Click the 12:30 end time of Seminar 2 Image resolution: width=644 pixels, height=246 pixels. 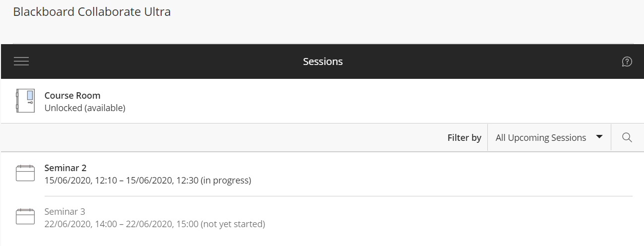tap(187, 181)
